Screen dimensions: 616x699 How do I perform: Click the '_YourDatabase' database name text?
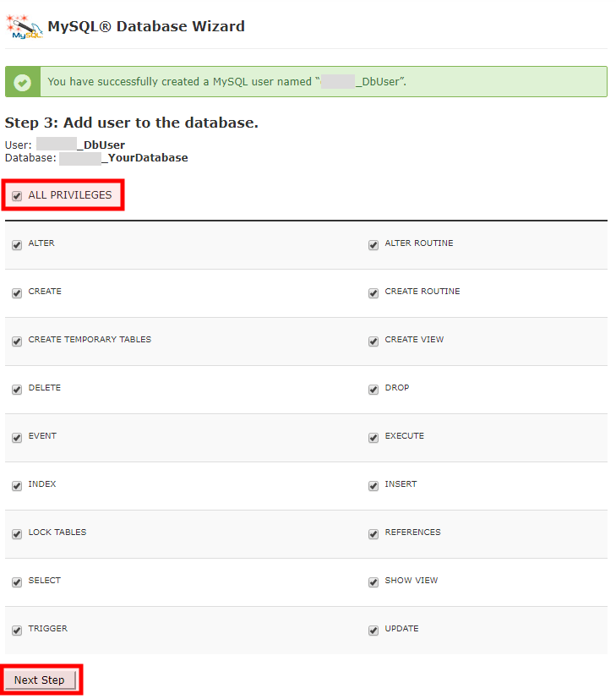point(144,158)
